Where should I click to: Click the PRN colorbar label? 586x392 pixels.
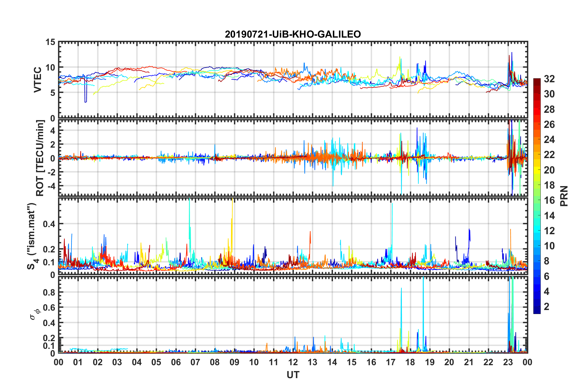564,196
